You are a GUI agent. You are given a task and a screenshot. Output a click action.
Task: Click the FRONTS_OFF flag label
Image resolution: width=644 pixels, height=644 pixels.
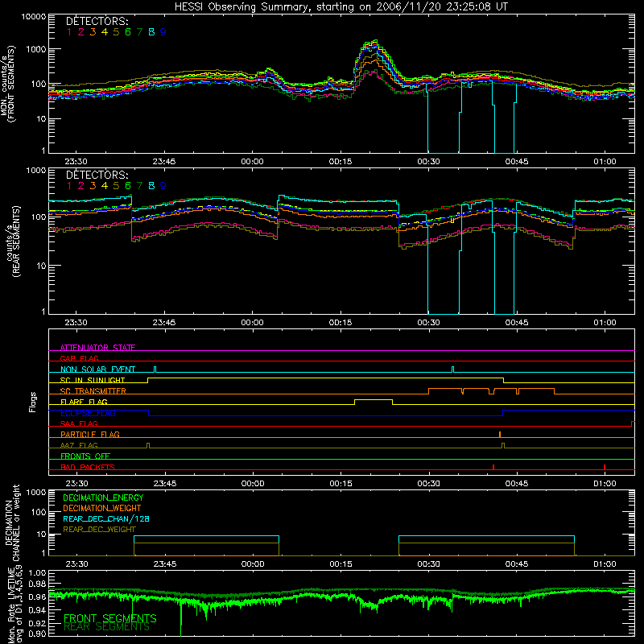[85, 456]
